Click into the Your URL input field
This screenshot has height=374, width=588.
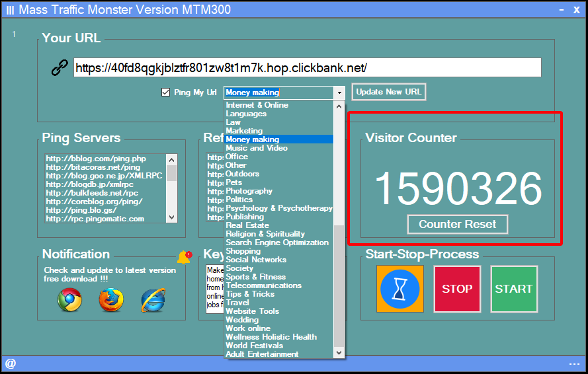[308, 68]
